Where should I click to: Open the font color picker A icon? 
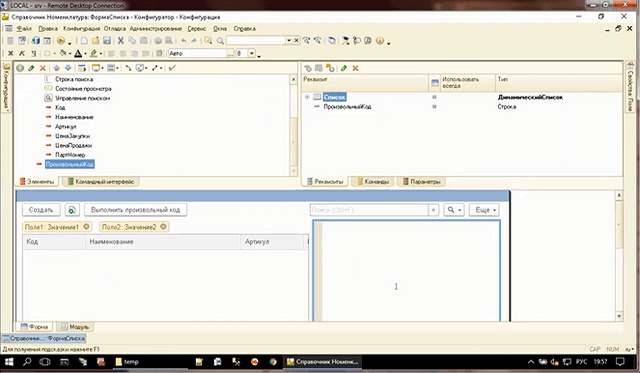coord(78,53)
